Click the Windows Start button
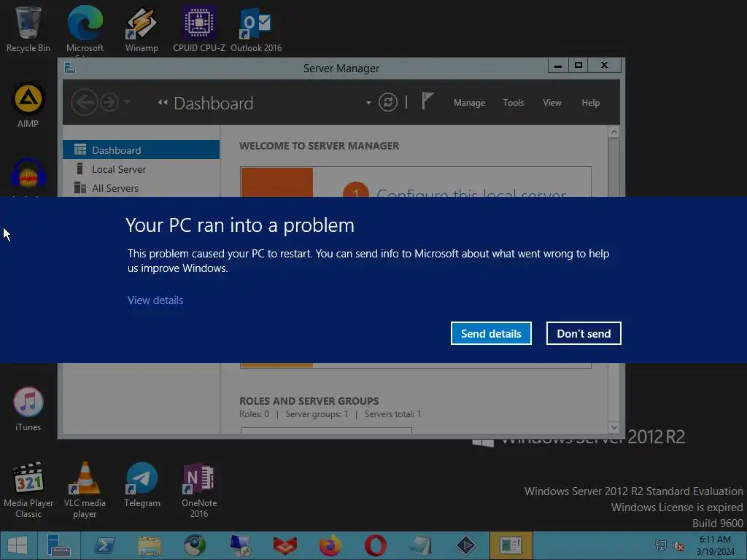Viewport: 747px width, 560px height. (18, 545)
